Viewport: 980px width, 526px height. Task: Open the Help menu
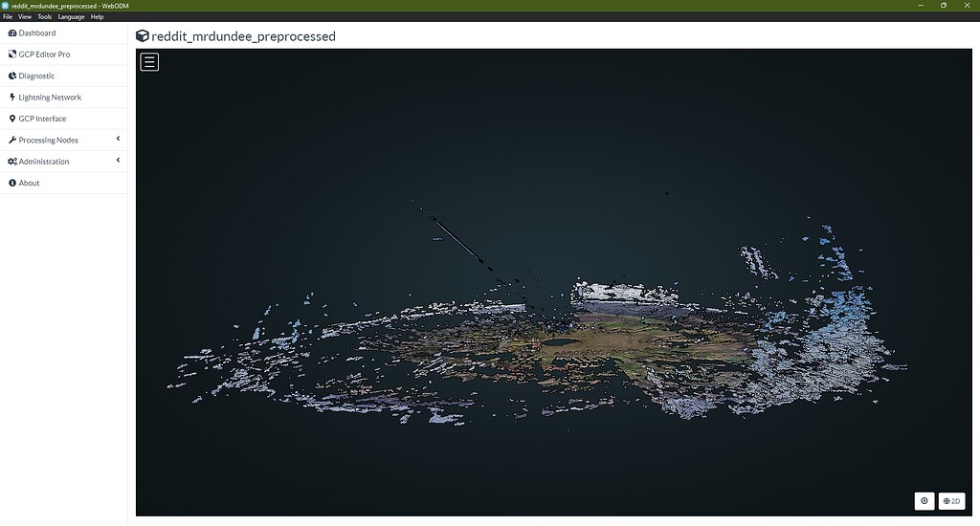[x=97, y=17]
